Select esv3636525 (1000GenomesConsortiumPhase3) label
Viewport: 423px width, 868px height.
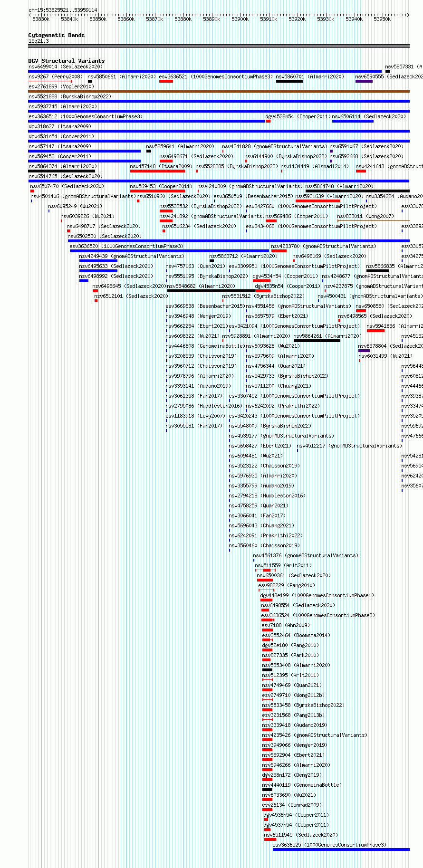[x=330, y=845]
